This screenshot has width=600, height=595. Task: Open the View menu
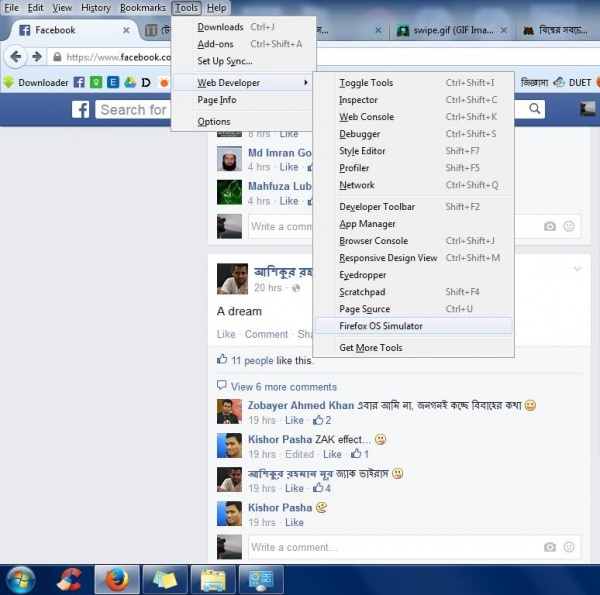point(62,8)
